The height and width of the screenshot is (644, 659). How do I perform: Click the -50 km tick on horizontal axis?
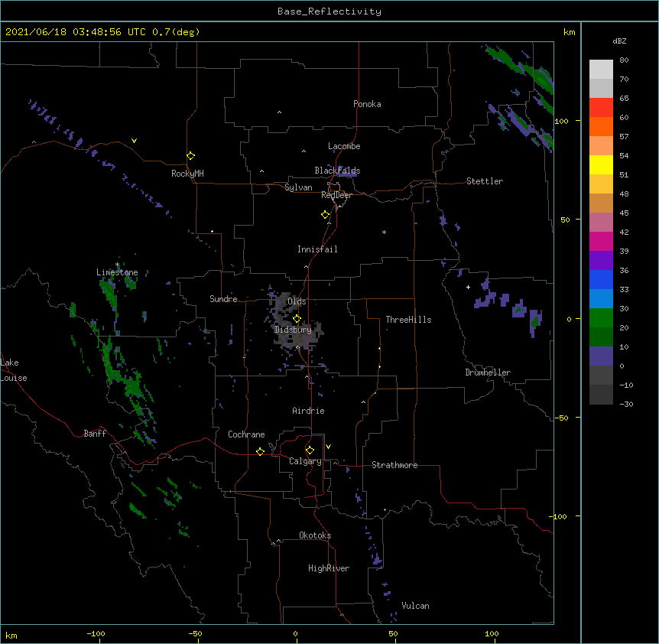(x=195, y=633)
